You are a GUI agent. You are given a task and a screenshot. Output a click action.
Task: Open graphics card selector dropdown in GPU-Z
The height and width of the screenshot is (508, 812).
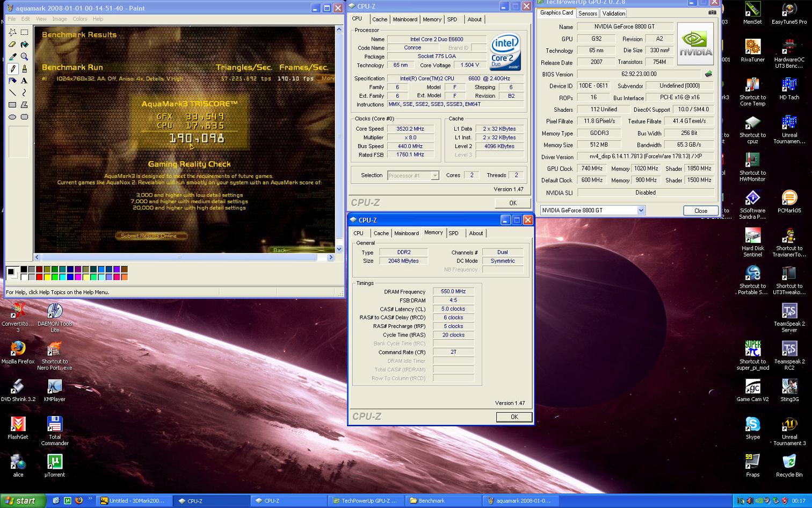pyautogui.click(x=641, y=210)
